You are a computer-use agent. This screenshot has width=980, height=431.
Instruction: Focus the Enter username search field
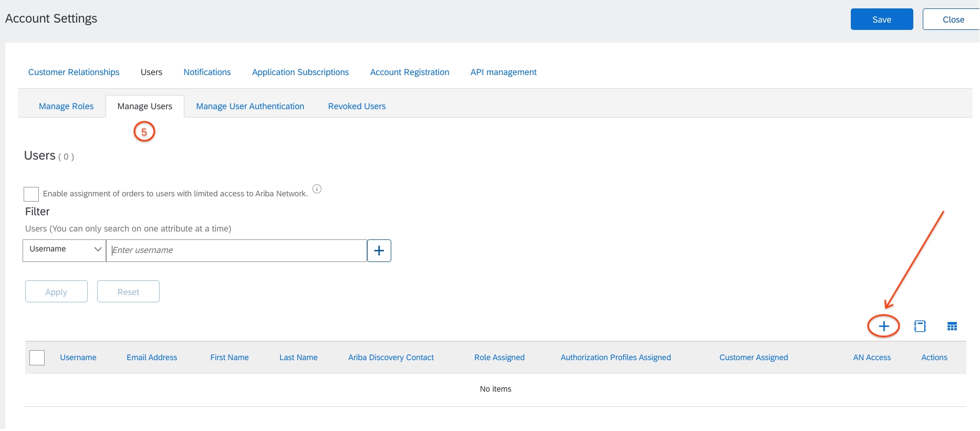tap(236, 250)
